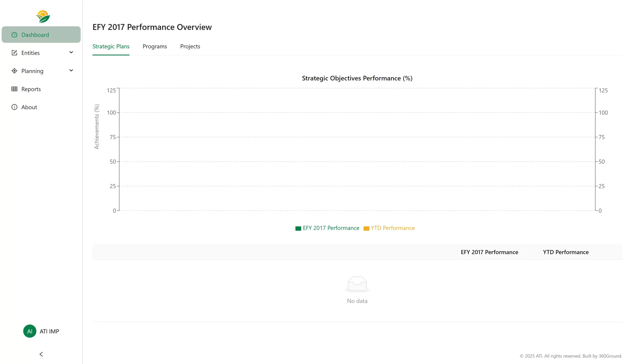Viewport: 632px width, 364px height.
Task: Open the About page
Action: (x=29, y=107)
